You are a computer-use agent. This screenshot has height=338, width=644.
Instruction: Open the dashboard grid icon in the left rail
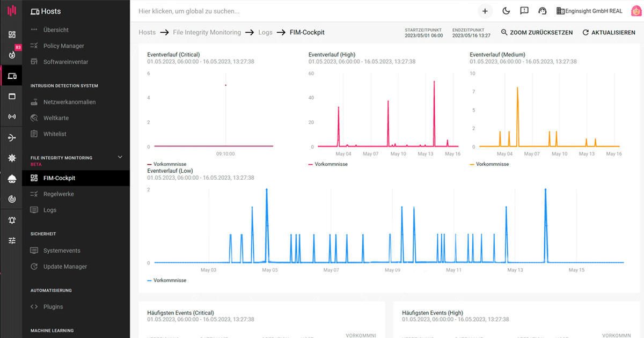pos(12,34)
